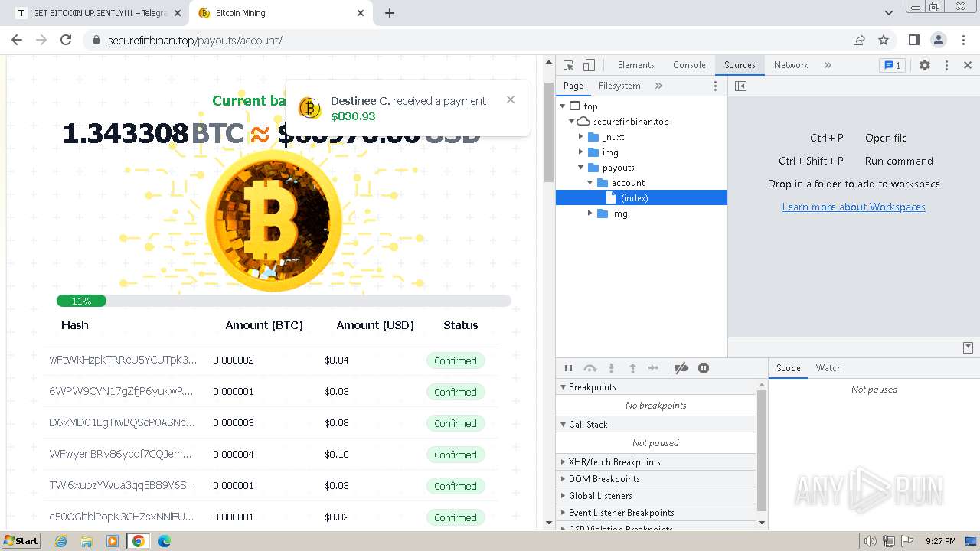Screen dimensions: 980x551
Task: Open the navigator three-dot options menu
Action: coord(716,86)
